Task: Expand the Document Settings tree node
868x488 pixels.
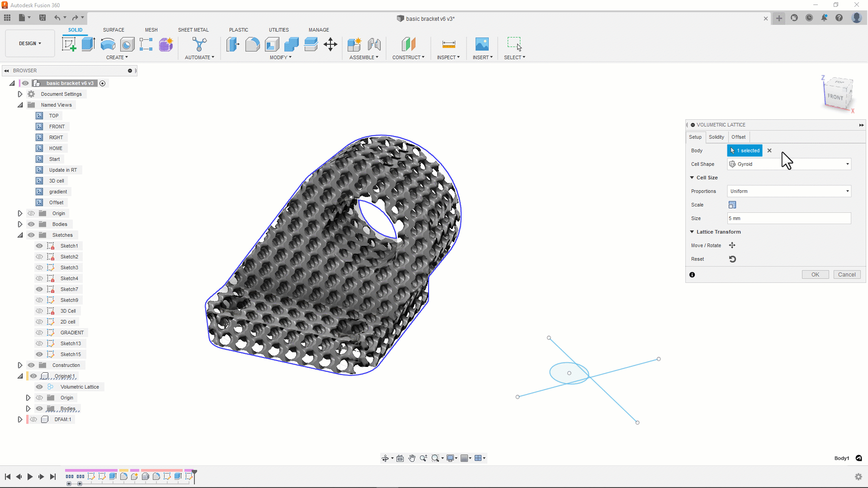Action: [20, 94]
